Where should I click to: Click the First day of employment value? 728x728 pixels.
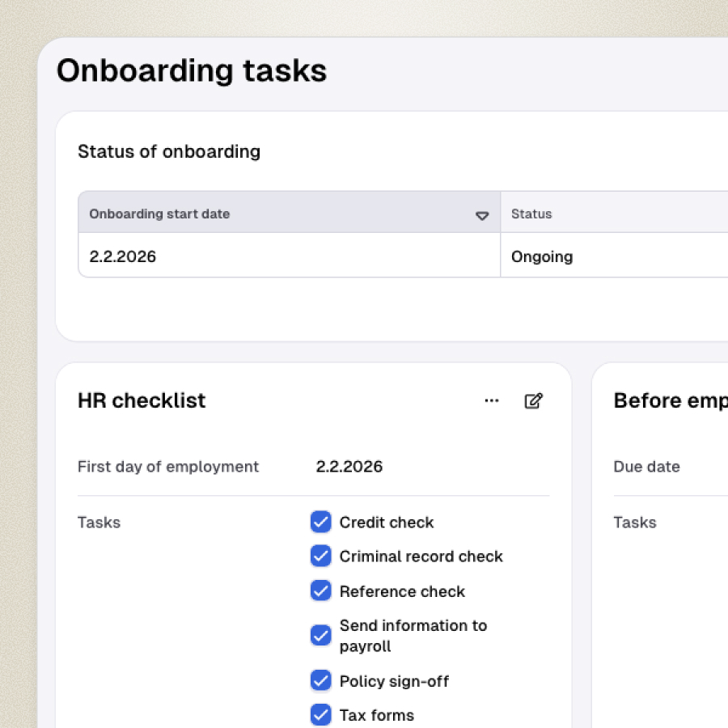tap(349, 467)
